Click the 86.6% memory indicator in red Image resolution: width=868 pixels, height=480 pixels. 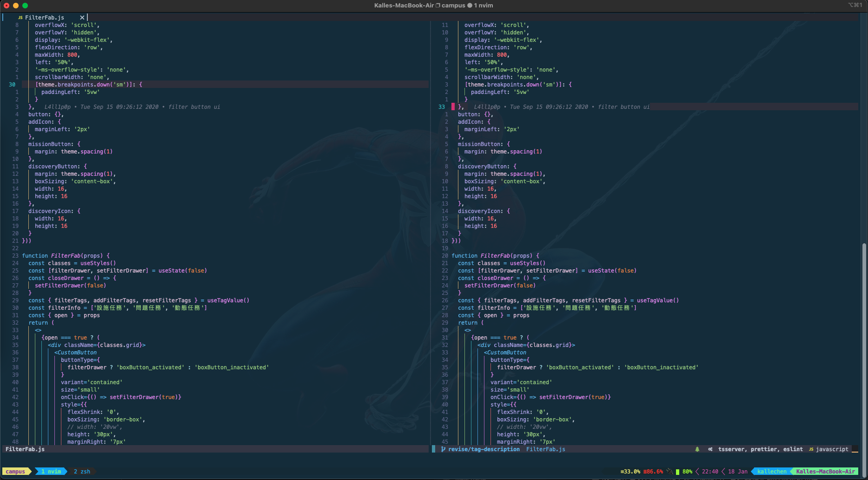coord(653,472)
